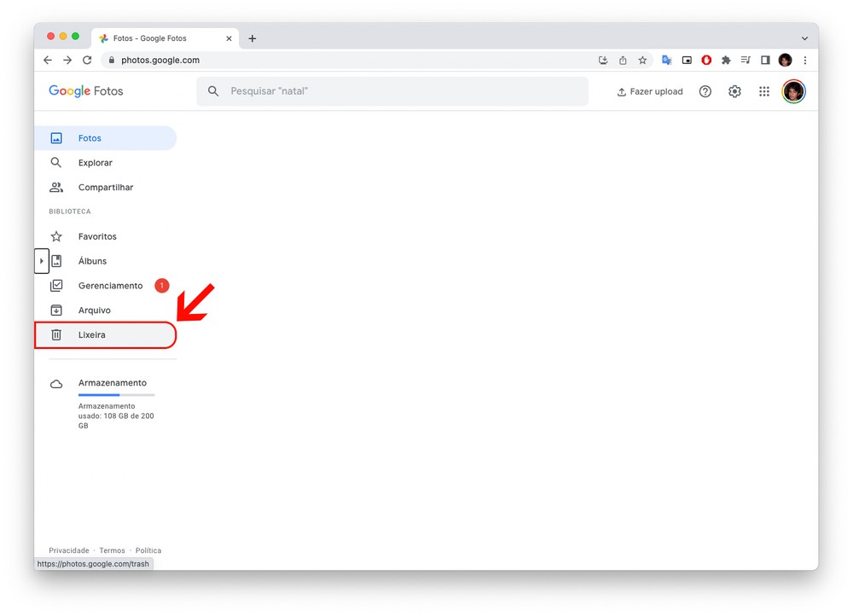The width and height of the screenshot is (853, 616).
Task: Click the Lixeira trash can icon
Action: [56, 334]
